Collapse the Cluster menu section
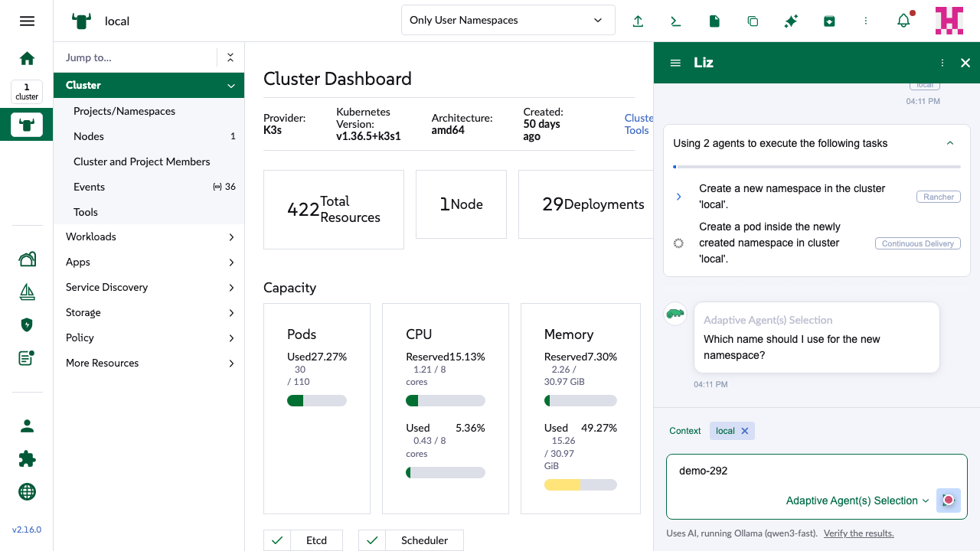980x551 pixels. click(x=231, y=86)
